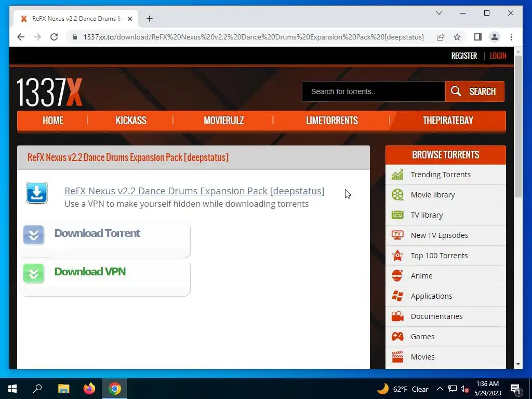Click the SEARCH button
The width and height of the screenshot is (532, 399).
click(474, 91)
